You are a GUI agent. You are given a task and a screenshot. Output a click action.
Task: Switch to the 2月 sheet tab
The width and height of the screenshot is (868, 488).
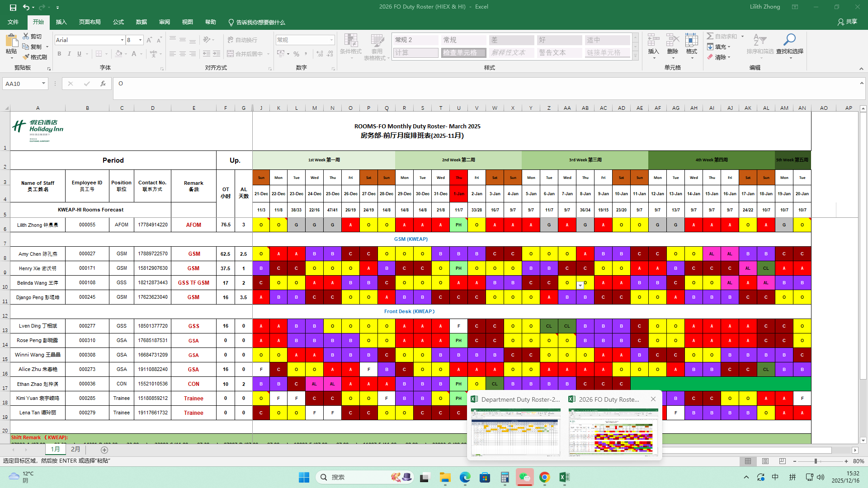click(75, 450)
